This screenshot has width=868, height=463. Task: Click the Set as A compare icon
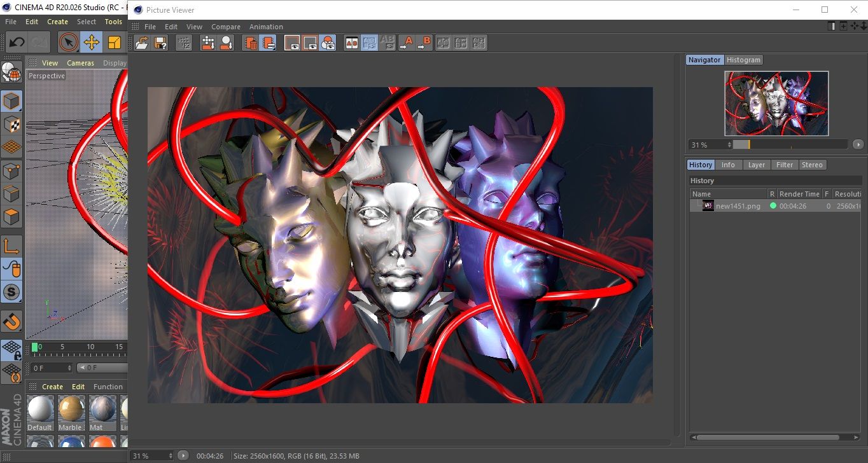coord(406,43)
